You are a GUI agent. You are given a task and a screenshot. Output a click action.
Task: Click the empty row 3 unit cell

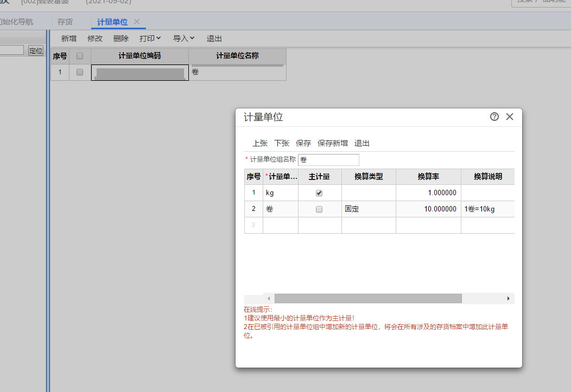coord(281,225)
